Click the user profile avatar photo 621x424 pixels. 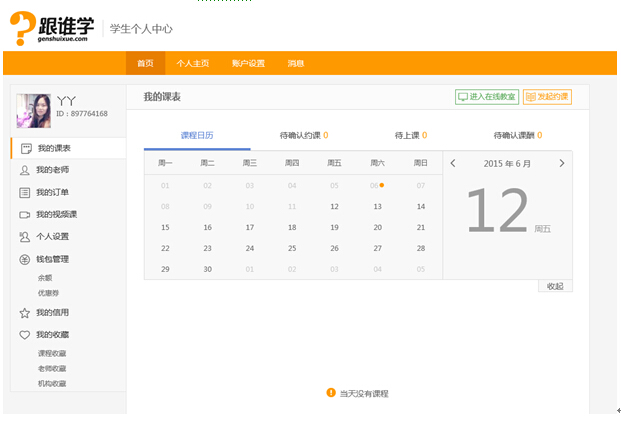(34, 111)
